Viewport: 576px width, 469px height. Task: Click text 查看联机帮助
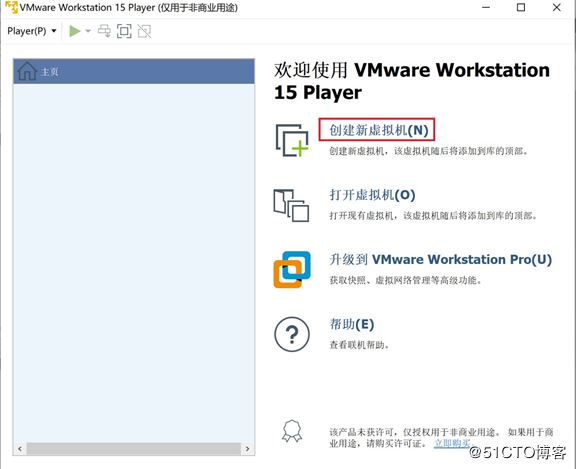[x=359, y=345]
